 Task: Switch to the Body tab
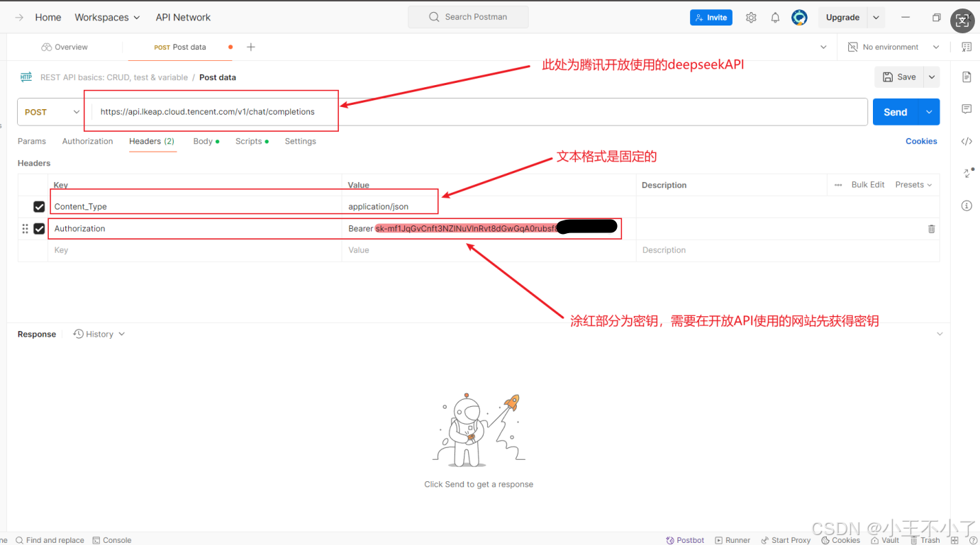[x=206, y=142]
